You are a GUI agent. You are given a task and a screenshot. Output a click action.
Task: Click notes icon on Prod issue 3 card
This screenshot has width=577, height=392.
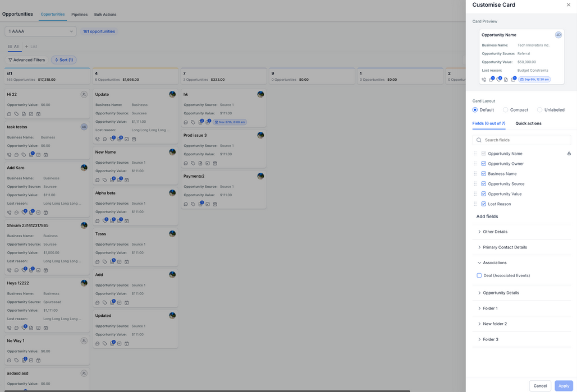point(200,163)
